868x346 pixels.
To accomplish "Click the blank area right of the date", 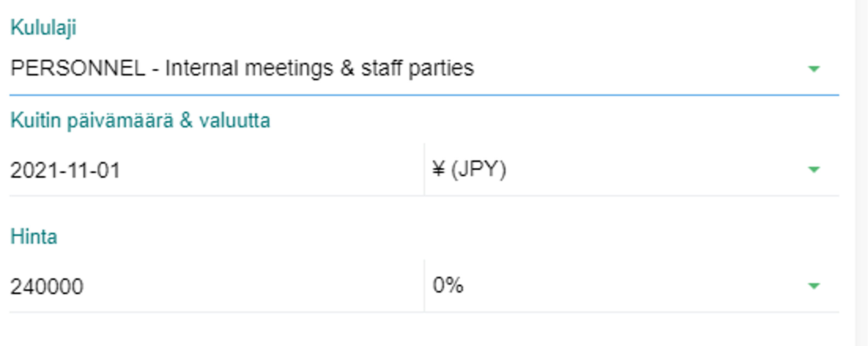I will coord(270,170).
